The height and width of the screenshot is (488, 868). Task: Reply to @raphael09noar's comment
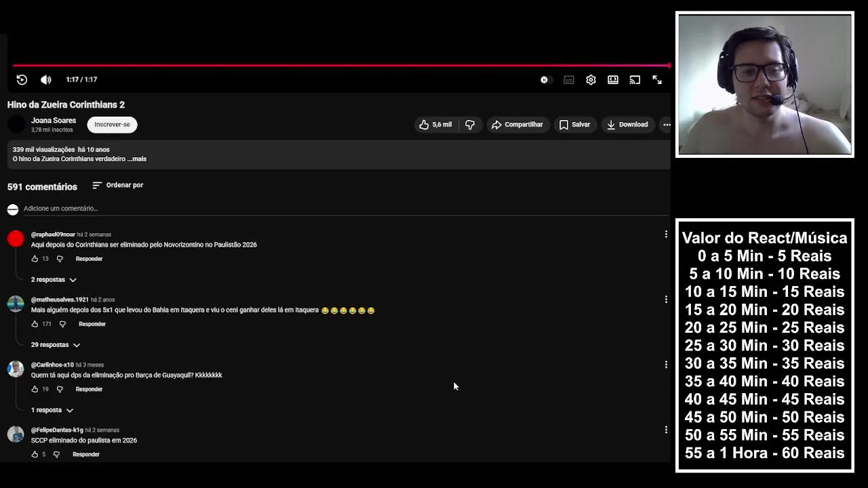click(x=89, y=259)
